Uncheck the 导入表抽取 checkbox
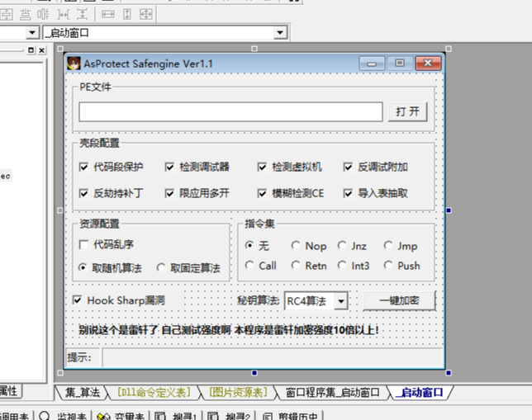This screenshot has width=532, height=420. coord(348,194)
